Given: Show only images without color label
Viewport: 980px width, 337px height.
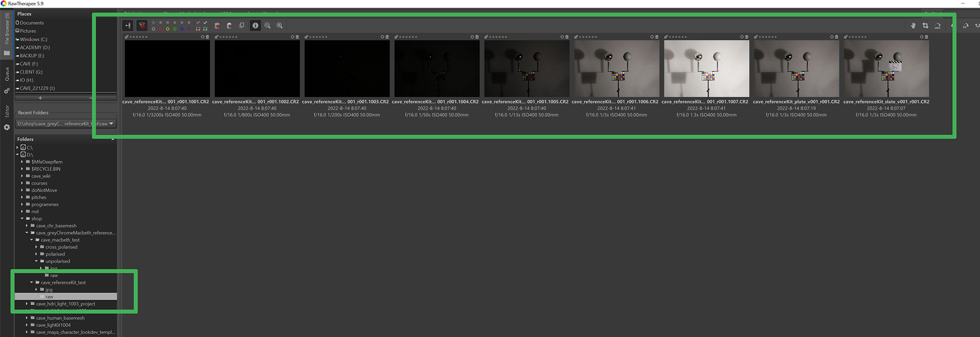Looking at the screenshot, I should [153, 29].
